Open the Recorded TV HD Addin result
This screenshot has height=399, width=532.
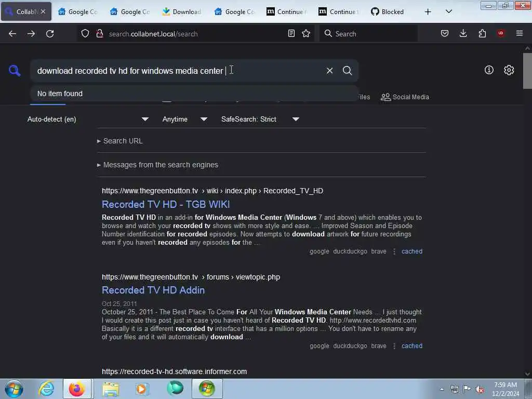pyautogui.click(x=153, y=290)
